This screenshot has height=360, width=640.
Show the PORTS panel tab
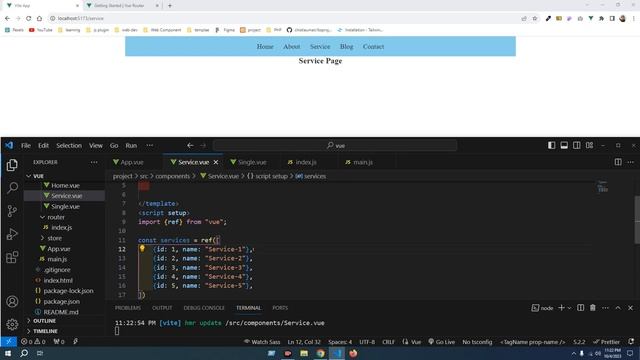click(280, 308)
